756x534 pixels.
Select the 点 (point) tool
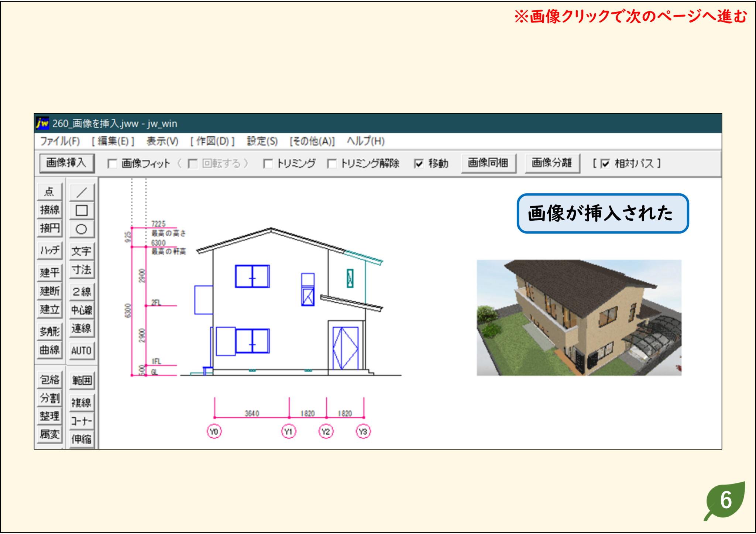click(49, 192)
